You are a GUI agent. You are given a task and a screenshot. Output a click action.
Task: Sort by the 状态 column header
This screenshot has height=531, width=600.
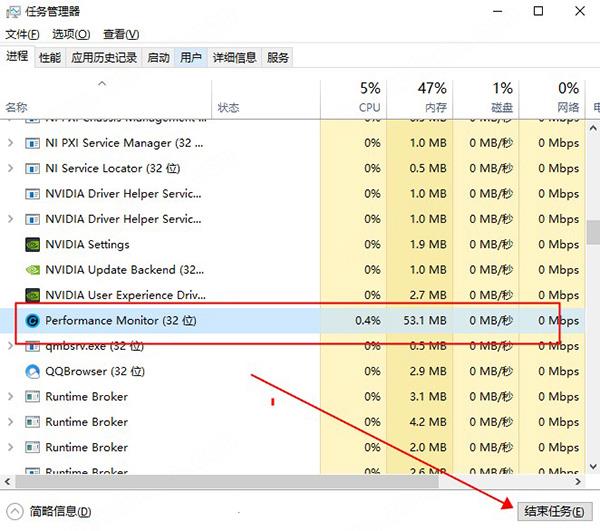pos(266,99)
